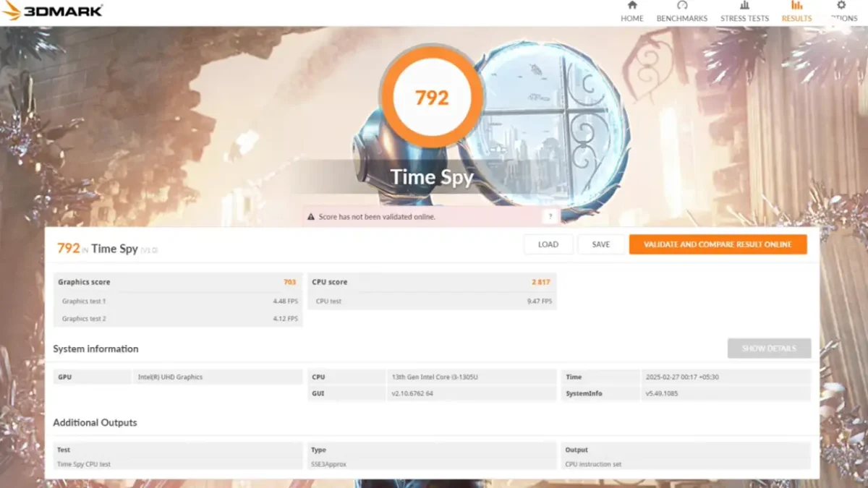The width and height of the screenshot is (868, 488).
Task: Click the GUI version v2.10.6762 64
Action: (412, 393)
